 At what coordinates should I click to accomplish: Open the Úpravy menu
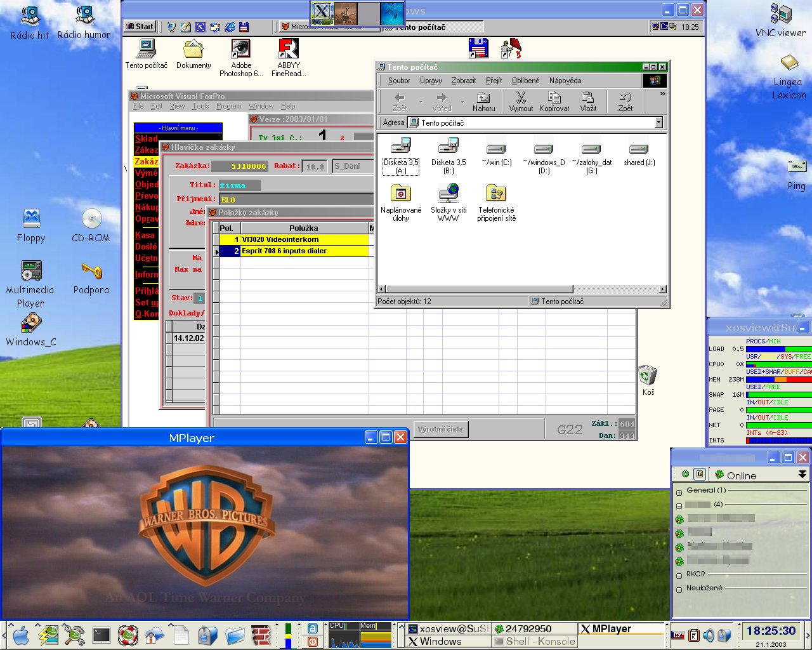[431, 81]
